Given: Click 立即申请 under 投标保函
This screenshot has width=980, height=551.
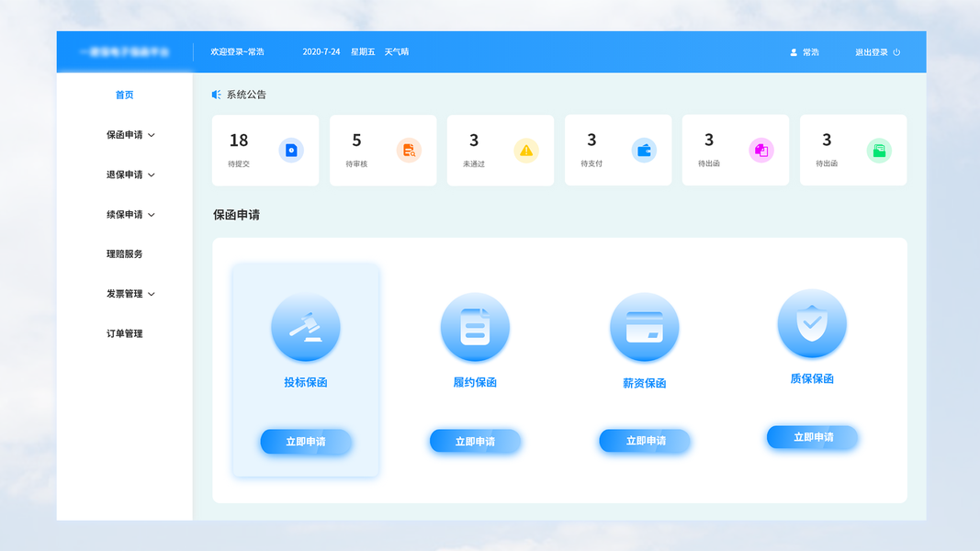Looking at the screenshot, I should click(306, 442).
